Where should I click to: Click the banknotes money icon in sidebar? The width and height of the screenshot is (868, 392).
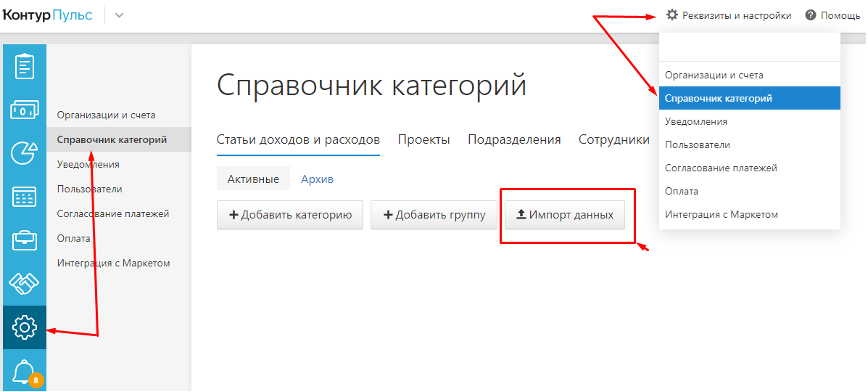(25, 110)
